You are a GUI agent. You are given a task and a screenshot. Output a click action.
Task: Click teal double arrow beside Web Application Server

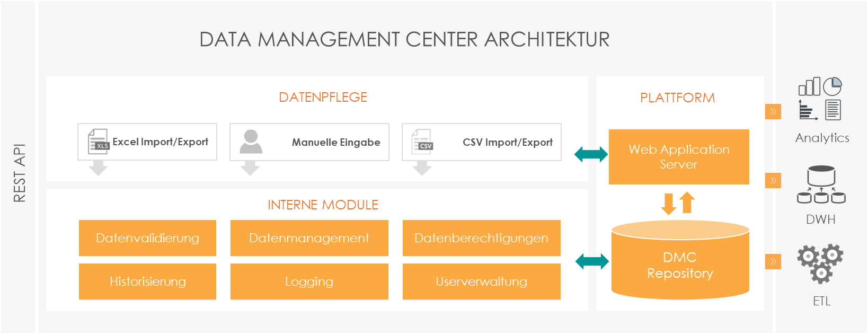click(x=591, y=155)
